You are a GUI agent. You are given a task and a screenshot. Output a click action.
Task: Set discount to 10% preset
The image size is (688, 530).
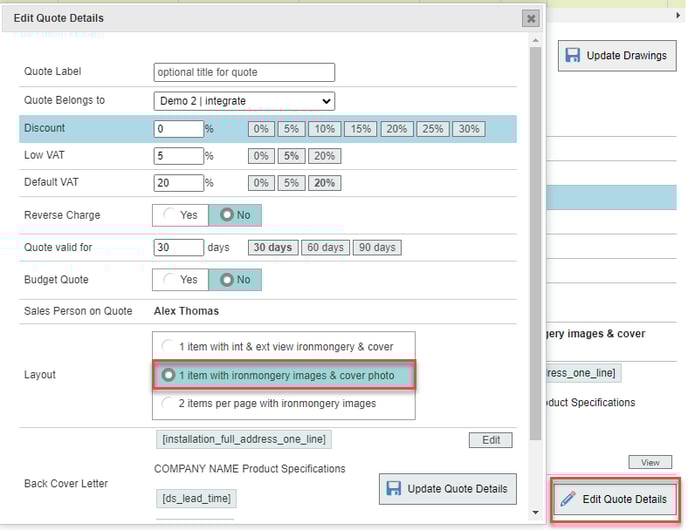[324, 129]
